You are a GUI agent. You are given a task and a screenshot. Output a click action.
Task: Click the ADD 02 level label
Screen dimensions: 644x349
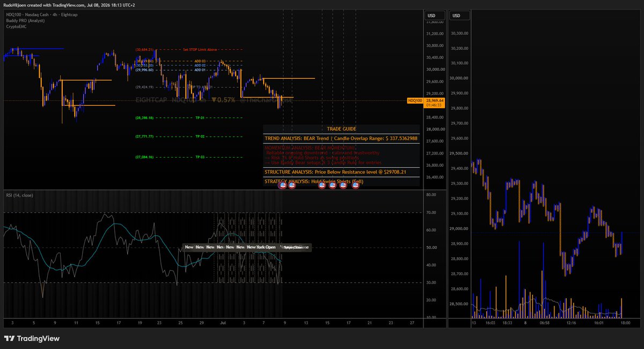click(200, 65)
